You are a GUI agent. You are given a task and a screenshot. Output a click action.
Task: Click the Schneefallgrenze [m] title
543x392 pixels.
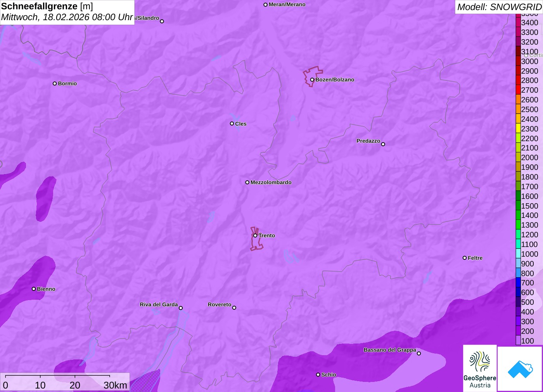pos(47,6)
